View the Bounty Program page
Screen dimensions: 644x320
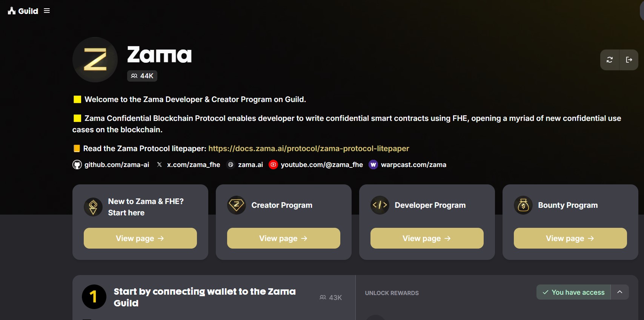coord(570,238)
